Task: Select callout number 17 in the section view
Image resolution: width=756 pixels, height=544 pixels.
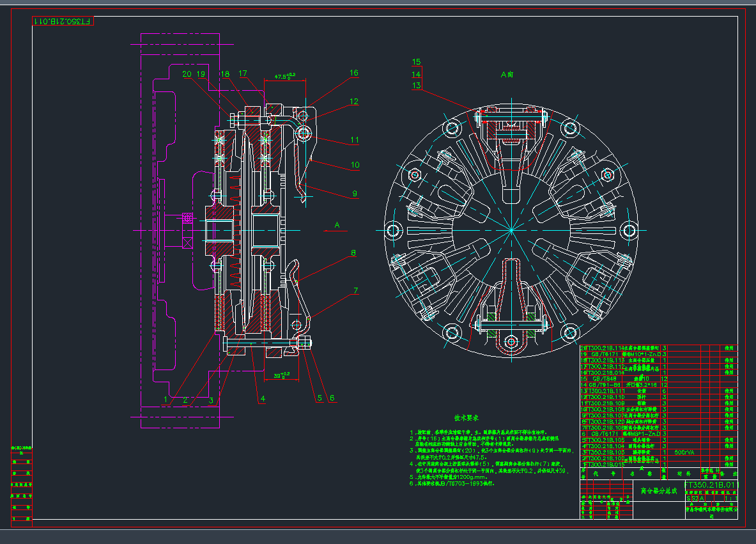Action: tap(242, 74)
